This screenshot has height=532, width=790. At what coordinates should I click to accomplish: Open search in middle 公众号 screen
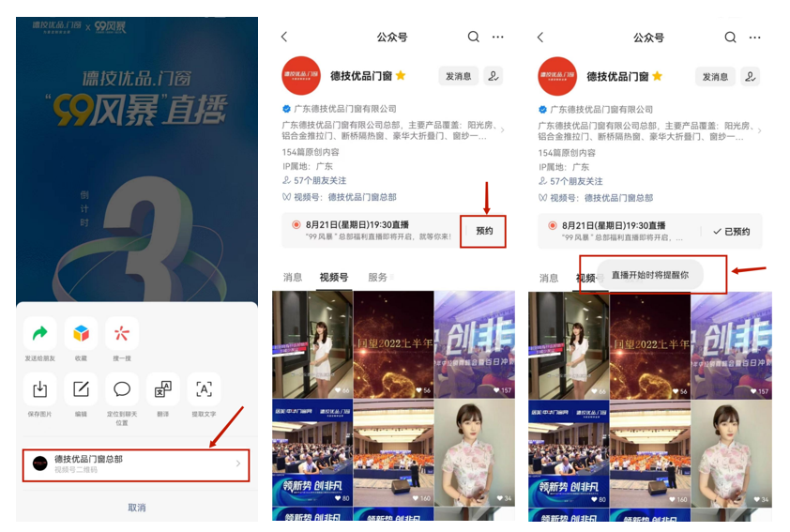click(473, 37)
